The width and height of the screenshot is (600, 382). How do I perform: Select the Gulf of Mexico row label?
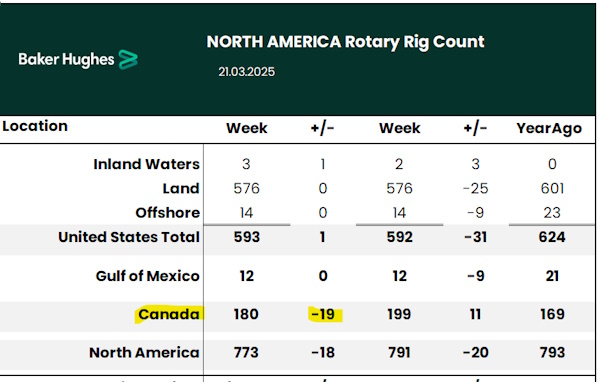tap(148, 276)
